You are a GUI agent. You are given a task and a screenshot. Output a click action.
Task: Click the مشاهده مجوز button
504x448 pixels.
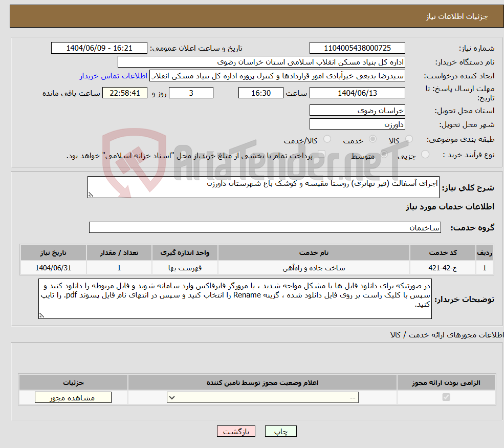(73, 397)
